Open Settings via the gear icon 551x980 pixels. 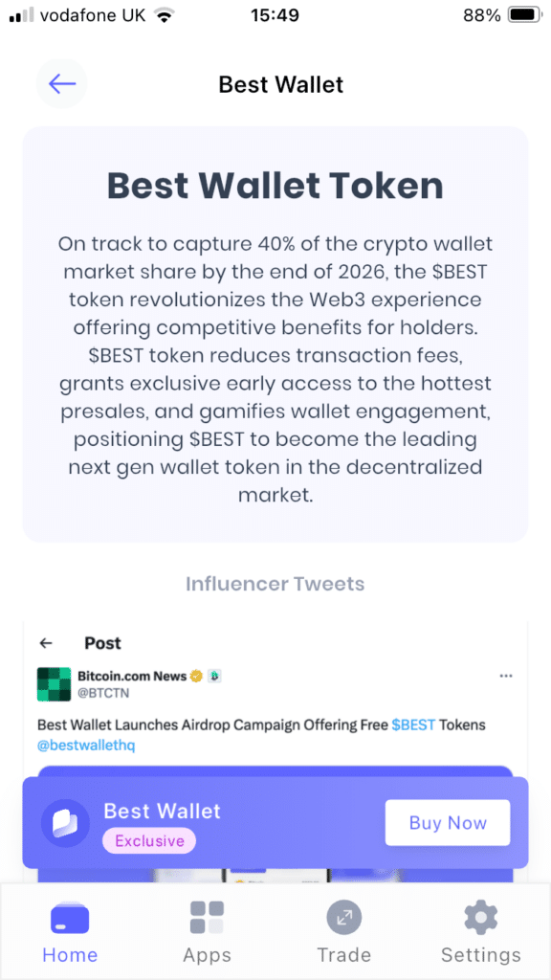coord(481,917)
